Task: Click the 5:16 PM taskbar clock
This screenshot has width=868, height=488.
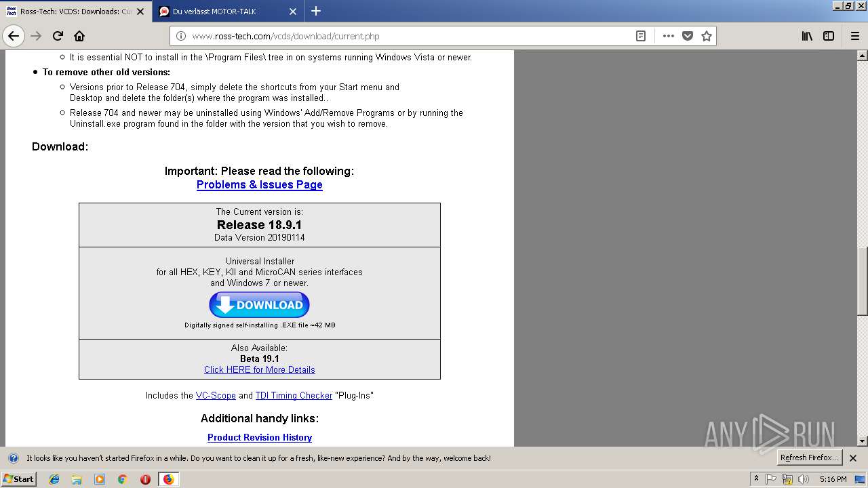Action: click(x=833, y=479)
